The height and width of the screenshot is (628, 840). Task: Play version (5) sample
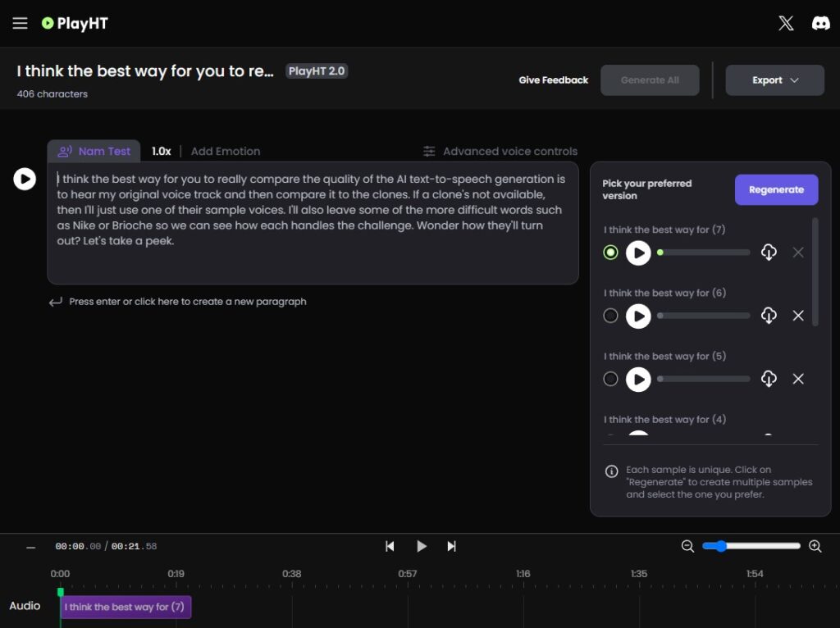[638, 379]
